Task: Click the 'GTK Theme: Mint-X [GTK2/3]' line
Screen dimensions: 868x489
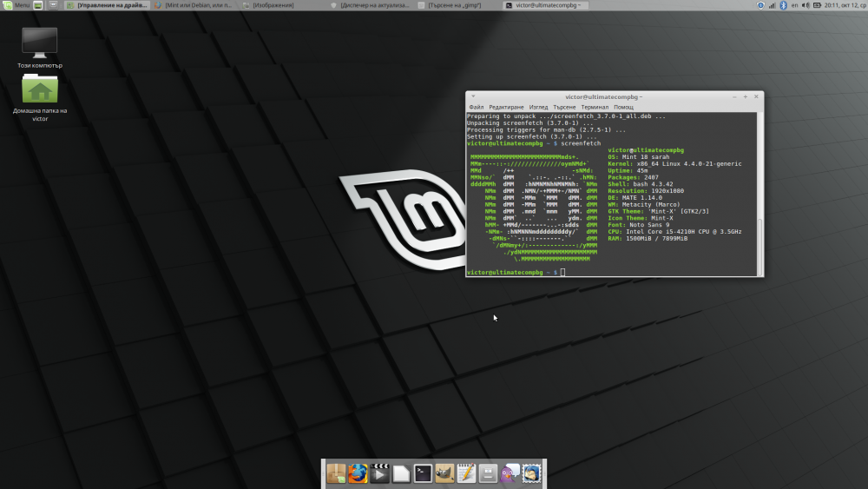Action: tap(658, 211)
